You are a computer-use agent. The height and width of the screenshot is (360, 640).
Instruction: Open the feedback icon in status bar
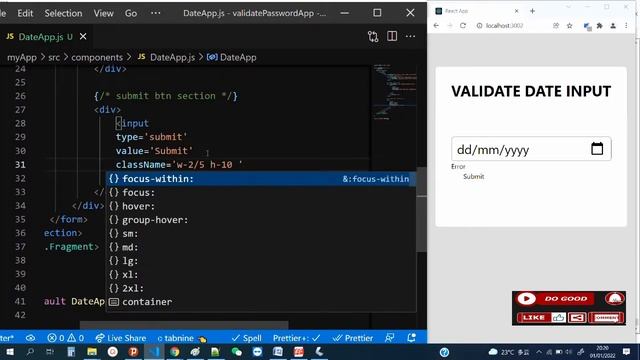click(389, 338)
